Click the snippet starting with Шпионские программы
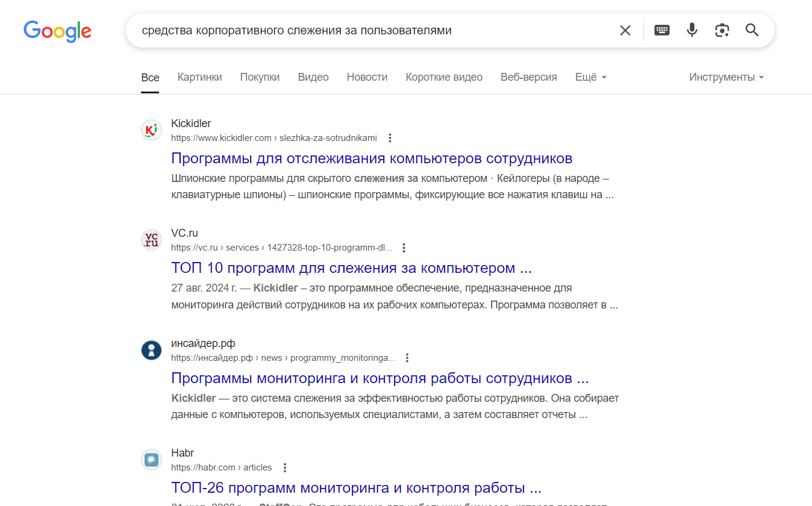The width and height of the screenshot is (812, 506). 393,187
